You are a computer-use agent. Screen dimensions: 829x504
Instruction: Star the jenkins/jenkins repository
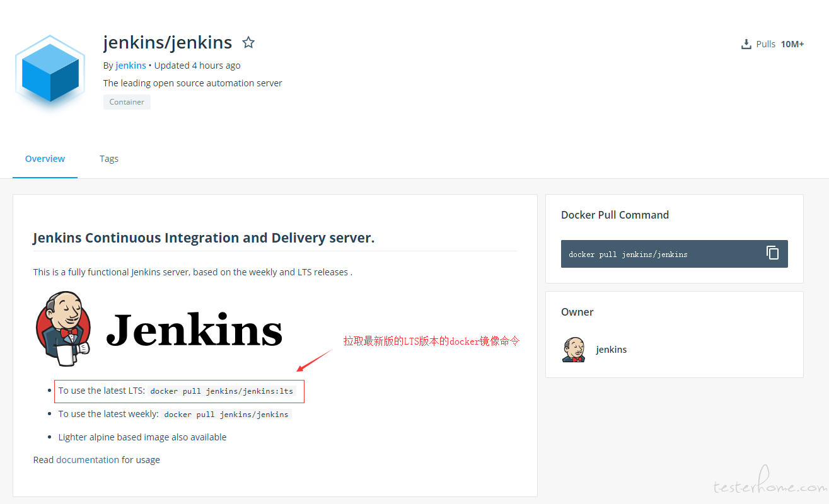pos(248,43)
